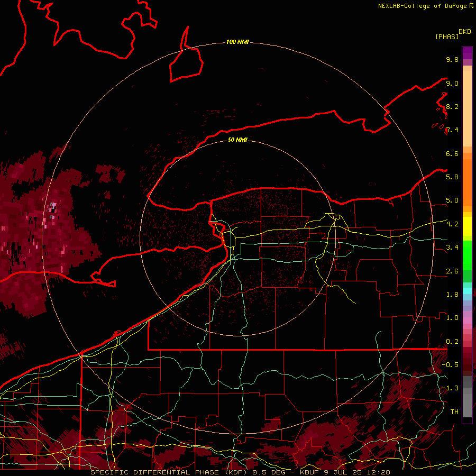Click the gray bottom segment of color bar
Screen dimensions: 476x476
(x=467, y=405)
